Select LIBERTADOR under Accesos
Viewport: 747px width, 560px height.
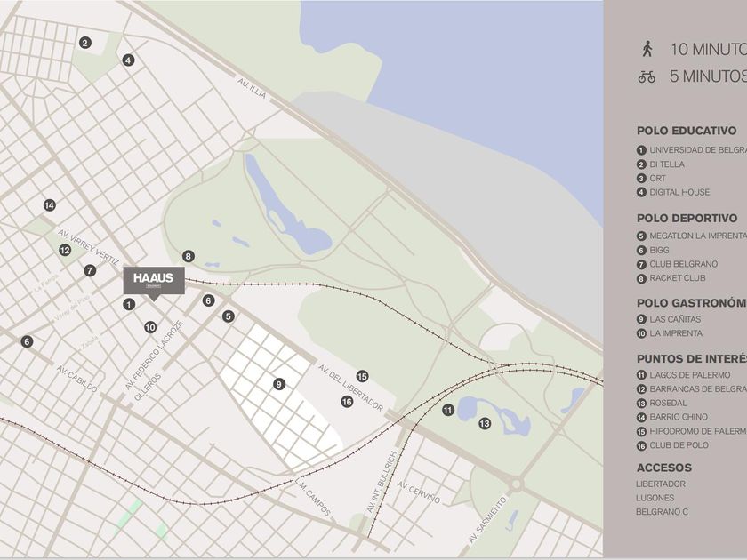point(661,484)
